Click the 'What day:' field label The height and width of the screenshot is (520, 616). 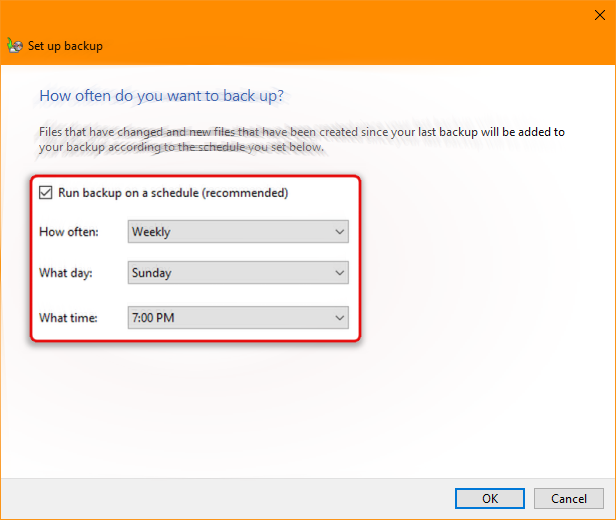(x=66, y=272)
